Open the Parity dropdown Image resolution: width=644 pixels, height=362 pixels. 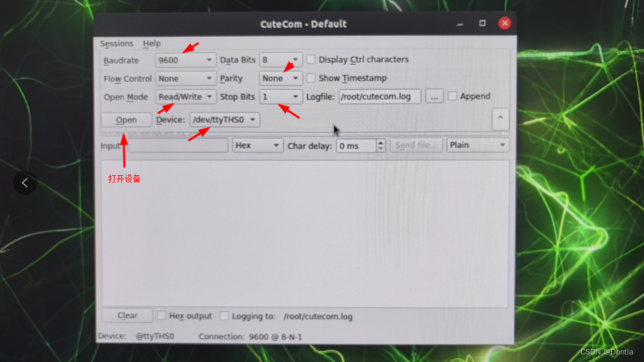[281, 78]
